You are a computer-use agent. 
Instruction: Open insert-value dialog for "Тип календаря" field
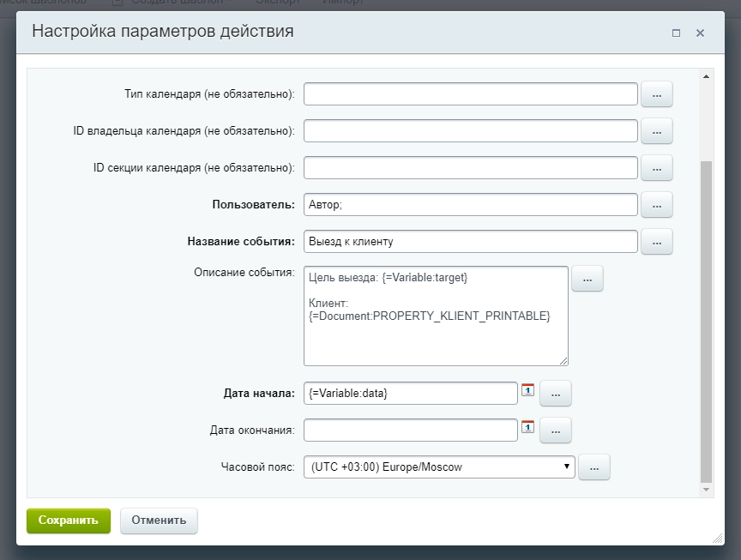[x=657, y=94]
